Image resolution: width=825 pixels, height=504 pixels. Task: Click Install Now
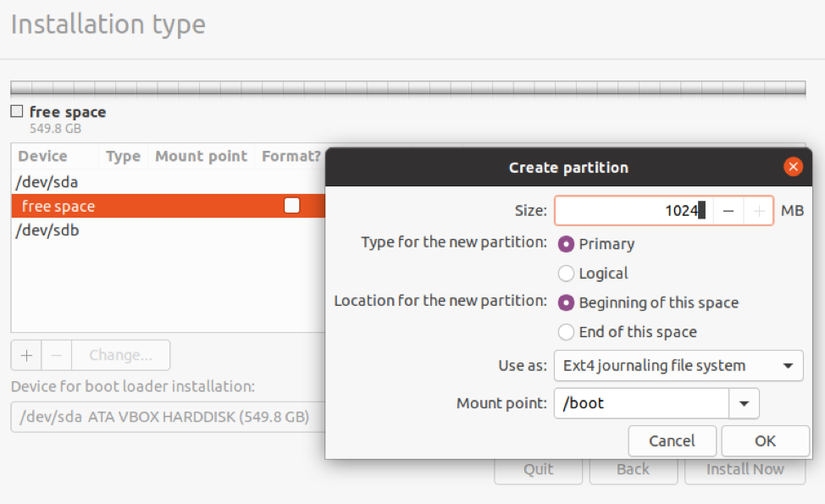click(746, 469)
